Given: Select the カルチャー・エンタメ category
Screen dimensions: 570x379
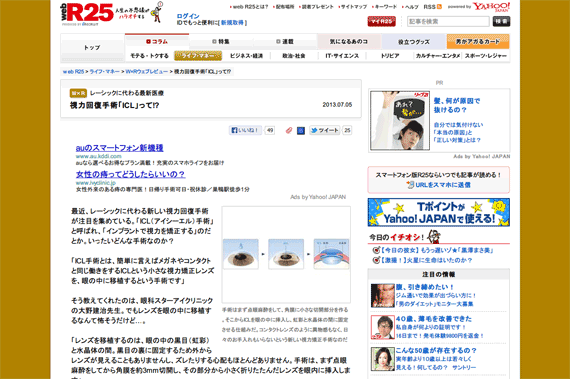Looking at the screenshot, I should click(x=438, y=56).
